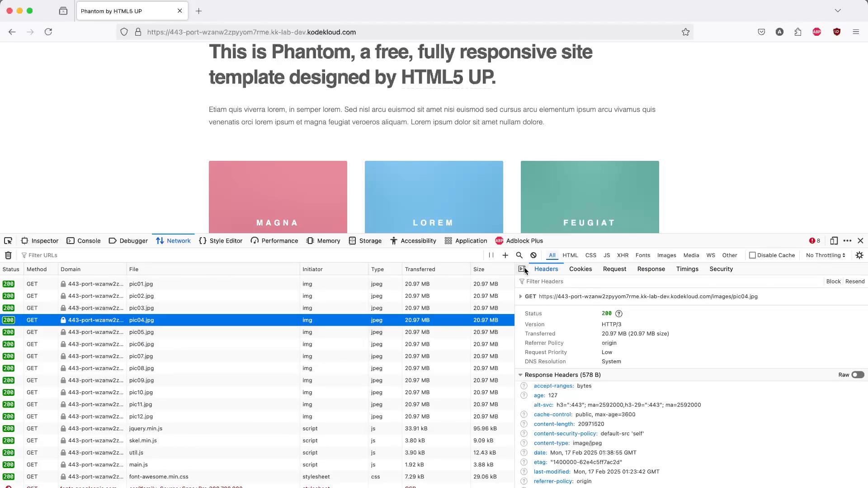Open the network search magnifier icon
Viewport: 868px width, 488px height.
[519, 255]
